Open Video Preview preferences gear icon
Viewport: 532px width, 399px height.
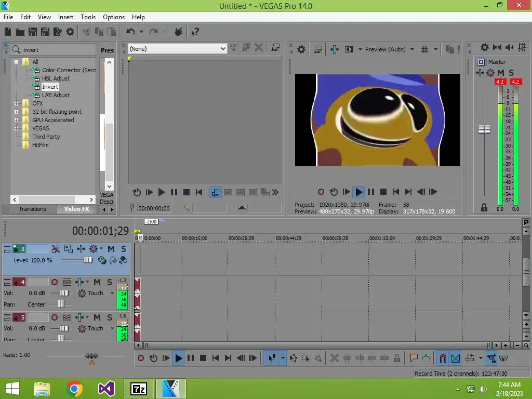click(x=301, y=49)
